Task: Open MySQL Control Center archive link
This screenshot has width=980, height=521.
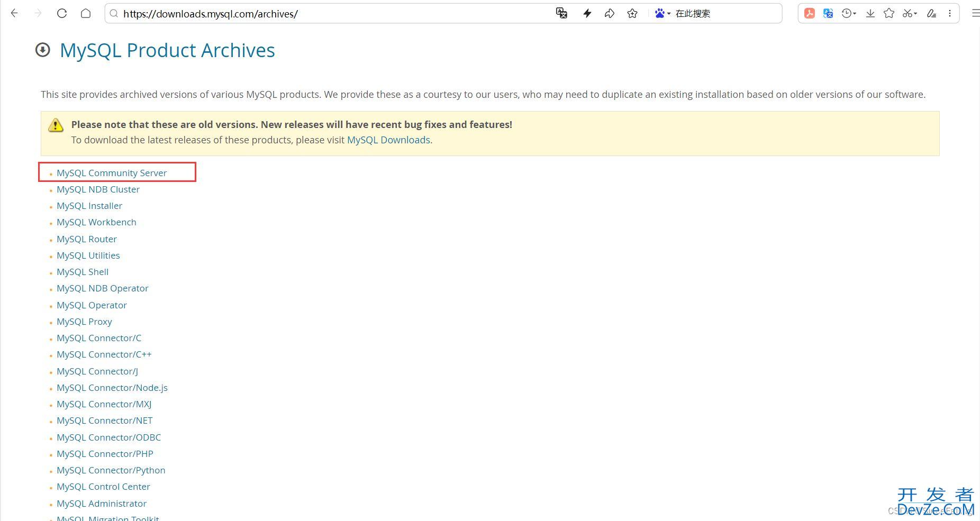Action: coord(103,487)
